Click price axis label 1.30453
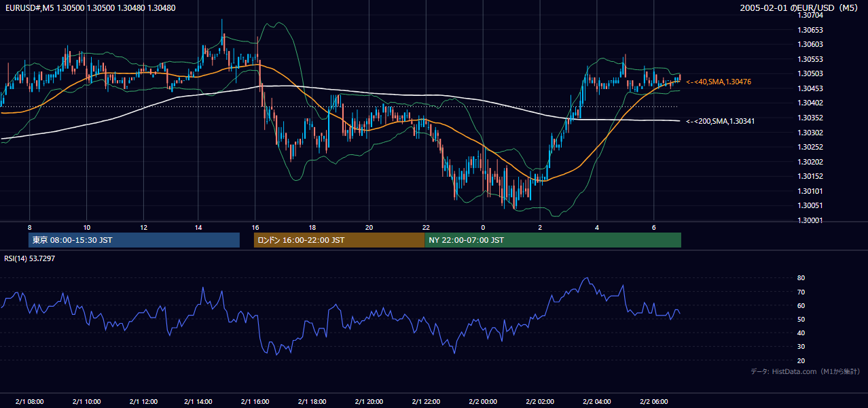 (810, 88)
